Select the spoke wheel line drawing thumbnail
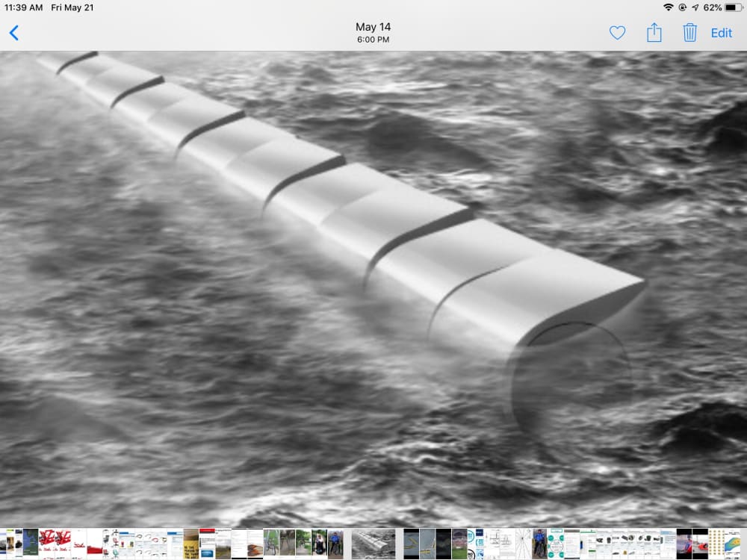 (x=524, y=544)
